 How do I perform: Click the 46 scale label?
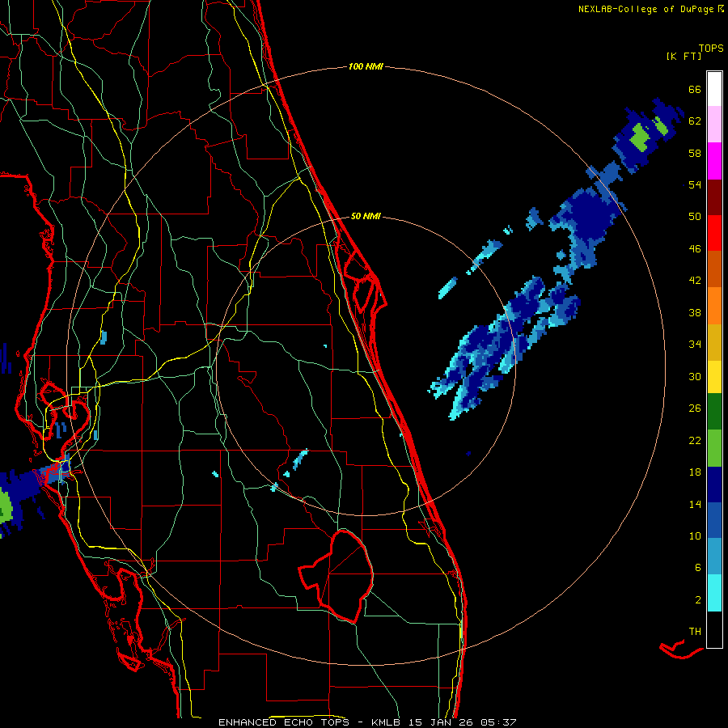[695, 249]
